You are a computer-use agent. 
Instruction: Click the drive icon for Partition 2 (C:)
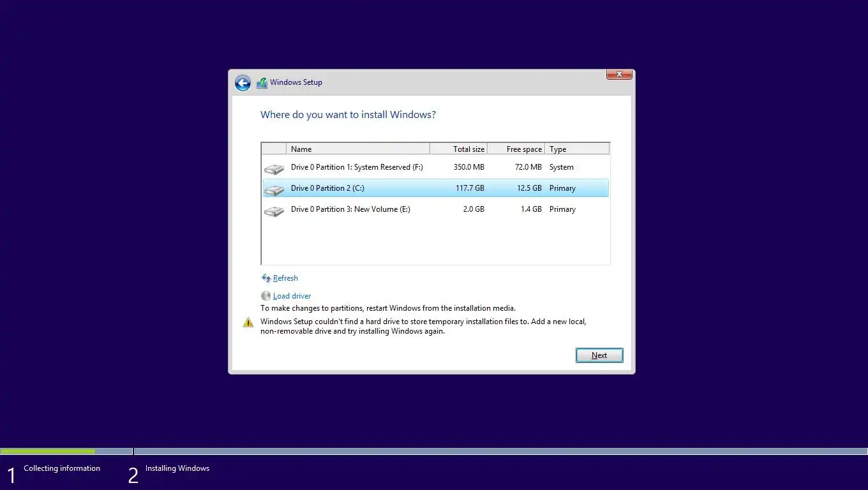[274, 190]
